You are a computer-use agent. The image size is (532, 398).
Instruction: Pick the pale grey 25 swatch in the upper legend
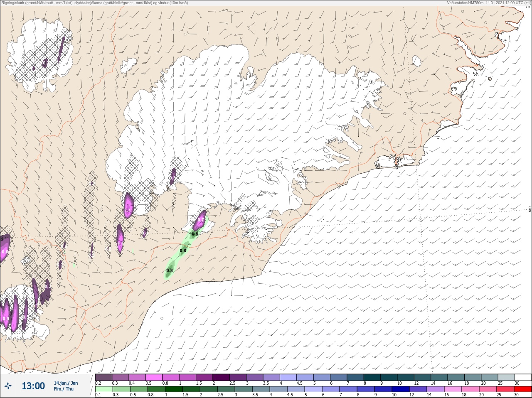coord(506,377)
